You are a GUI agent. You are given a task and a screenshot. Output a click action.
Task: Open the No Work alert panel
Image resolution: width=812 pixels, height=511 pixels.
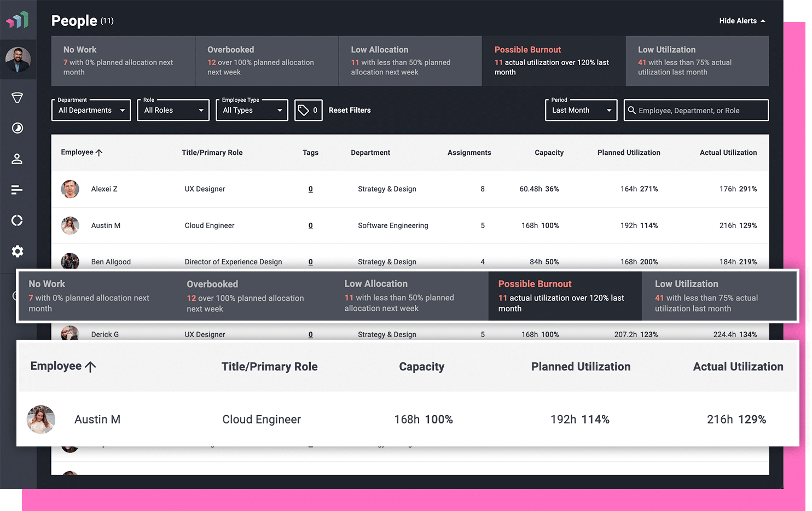(123, 61)
